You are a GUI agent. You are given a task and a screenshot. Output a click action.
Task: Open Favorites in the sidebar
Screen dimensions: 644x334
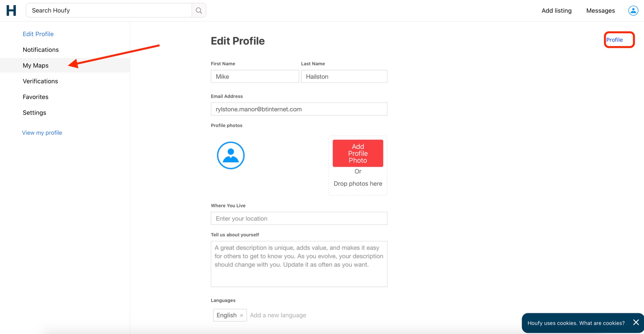[36, 97]
